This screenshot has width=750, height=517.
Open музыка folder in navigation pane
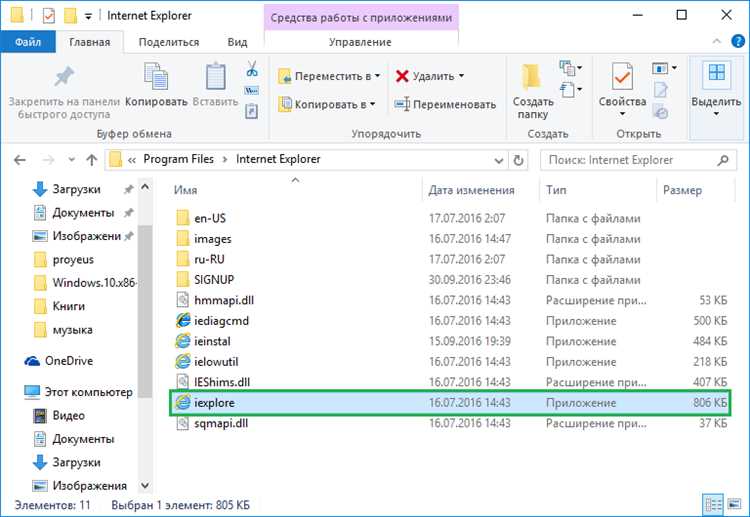coord(63,330)
